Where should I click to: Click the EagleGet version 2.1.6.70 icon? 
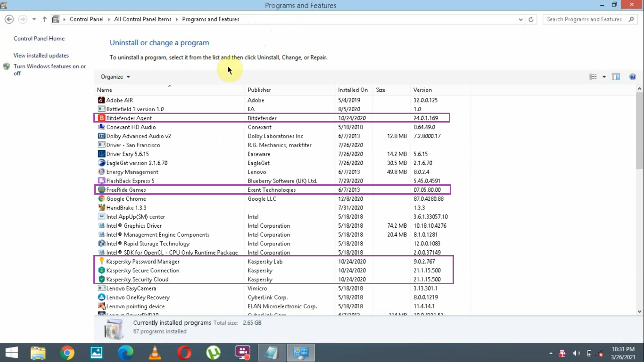click(101, 163)
